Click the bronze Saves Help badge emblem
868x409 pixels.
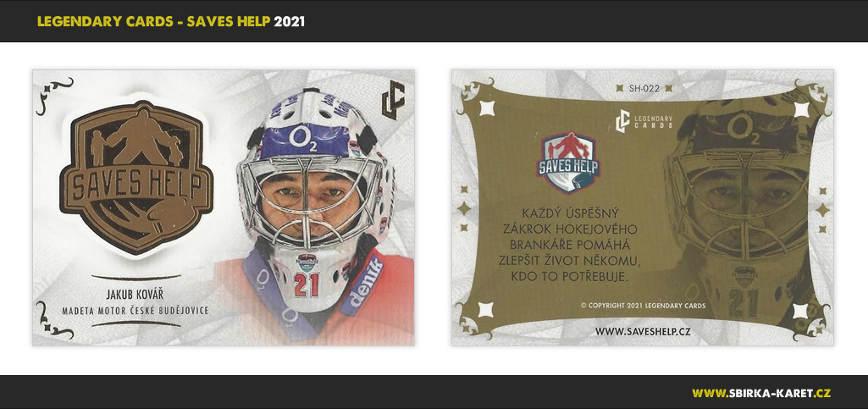(136, 176)
